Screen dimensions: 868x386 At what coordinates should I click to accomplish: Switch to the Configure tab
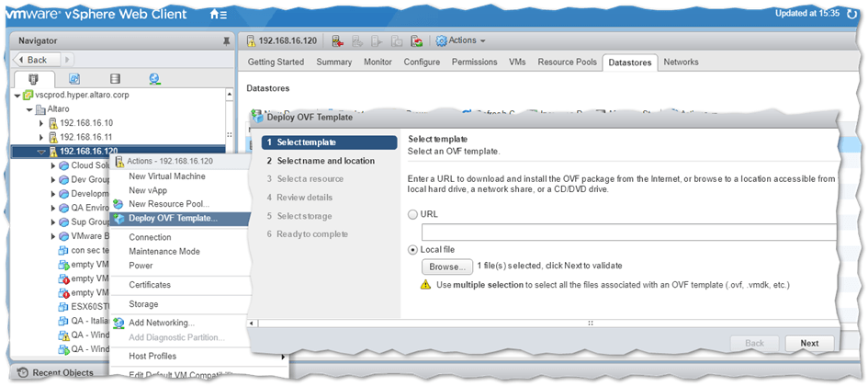[422, 62]
